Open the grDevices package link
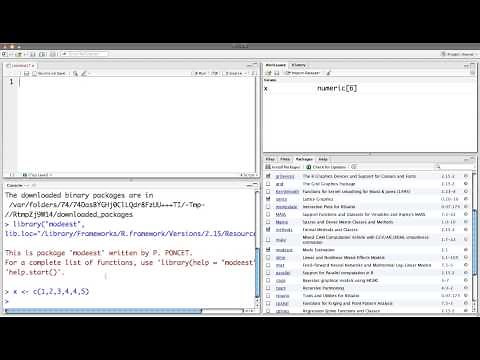Screen dimensions: 480x360 pos(285,176)
